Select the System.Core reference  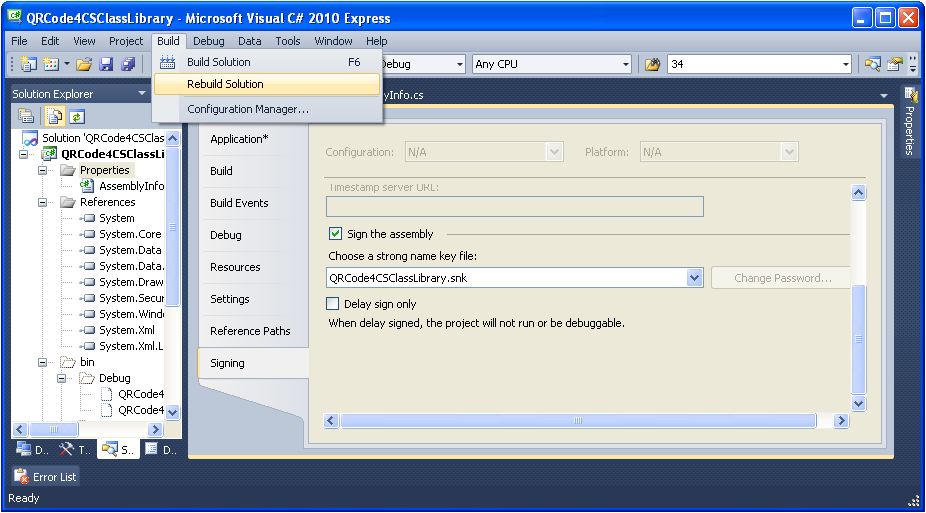point(130,234)
